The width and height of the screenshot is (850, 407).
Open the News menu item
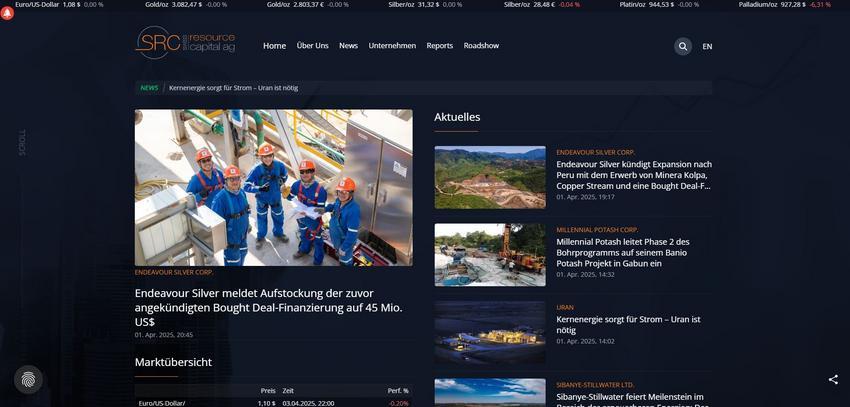(x=349, y=46)
